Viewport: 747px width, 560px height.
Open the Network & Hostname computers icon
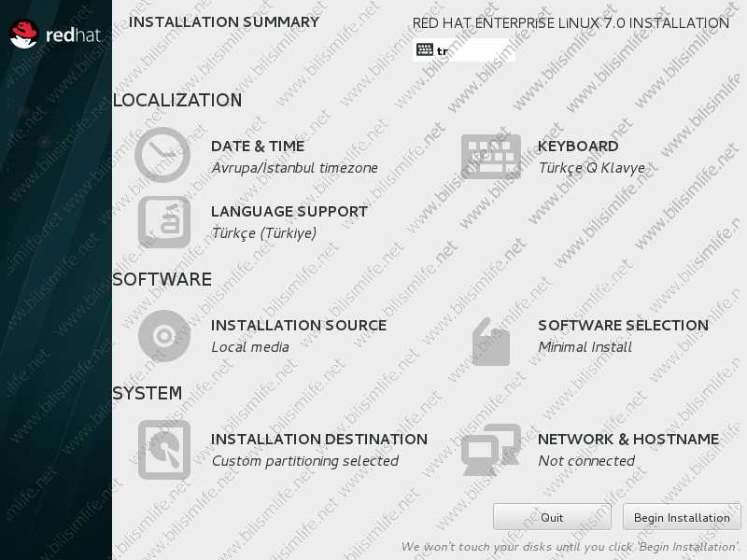point(491,450)
